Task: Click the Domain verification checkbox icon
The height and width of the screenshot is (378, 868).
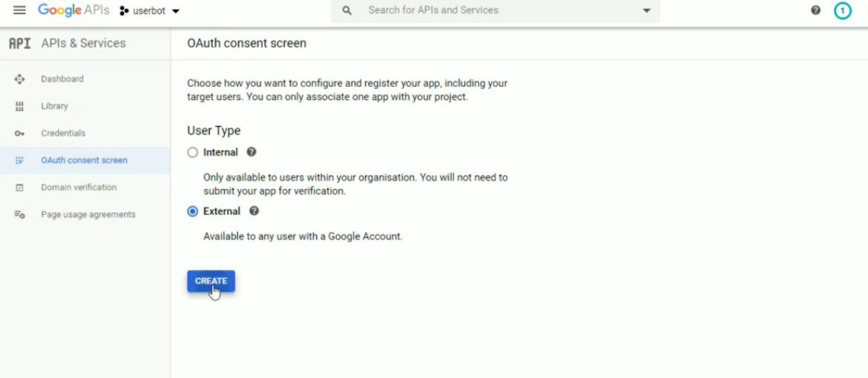Action: pyautogui.click(x=20, y=188)
